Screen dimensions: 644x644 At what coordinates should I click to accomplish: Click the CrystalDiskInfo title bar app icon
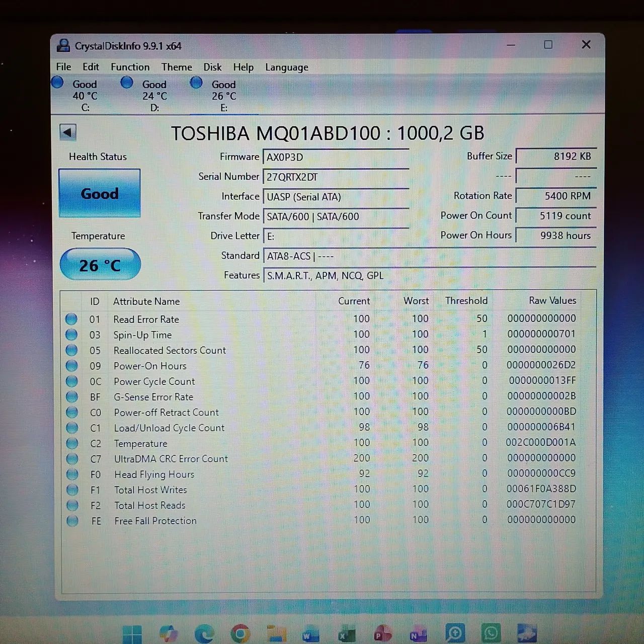pyautogui.click(x=63, y=46)
